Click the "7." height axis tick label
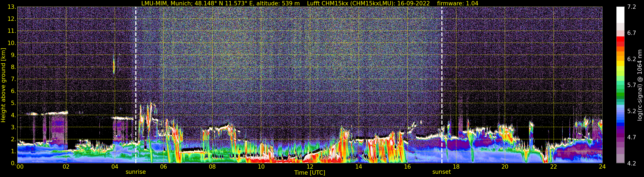644x177 pixels. (x=13, y=79)
